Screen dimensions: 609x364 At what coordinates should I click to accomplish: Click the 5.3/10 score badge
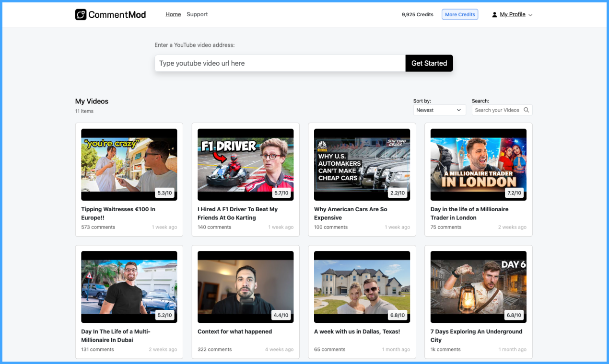tap(164, 193)
